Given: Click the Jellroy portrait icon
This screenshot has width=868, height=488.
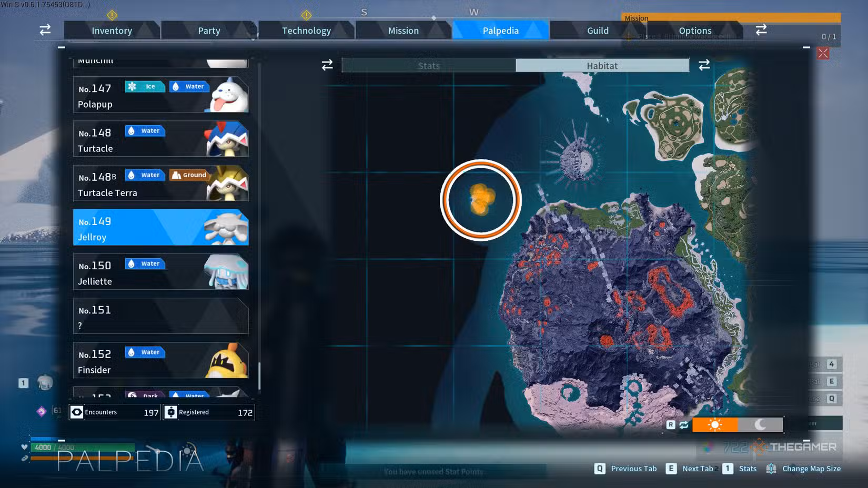Looking at the screenshot, I should tap(226, 228).
